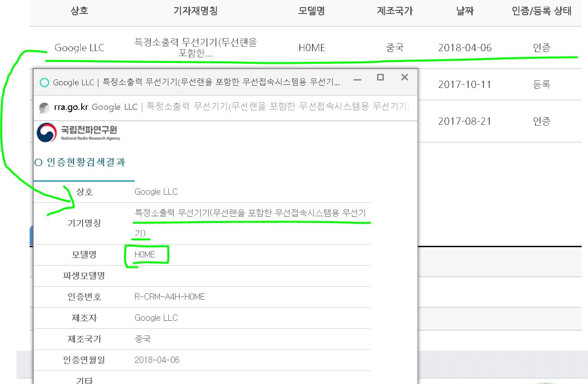Click the 제조국가 column header
Image resolution: width=588 pixels, height=384 pixels.
click(x=395, y=11)
